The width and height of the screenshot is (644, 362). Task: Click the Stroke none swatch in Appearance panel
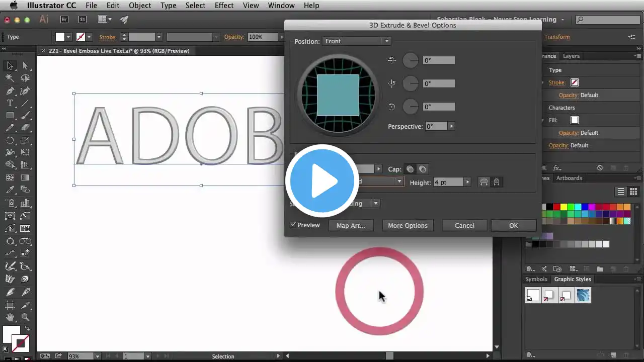575,82
